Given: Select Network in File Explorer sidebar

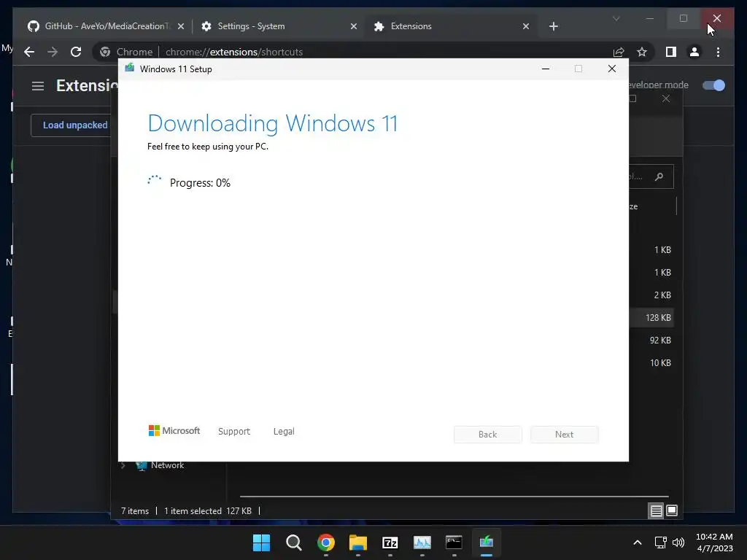Looking at the screenshot, I should tap(167, 465).
